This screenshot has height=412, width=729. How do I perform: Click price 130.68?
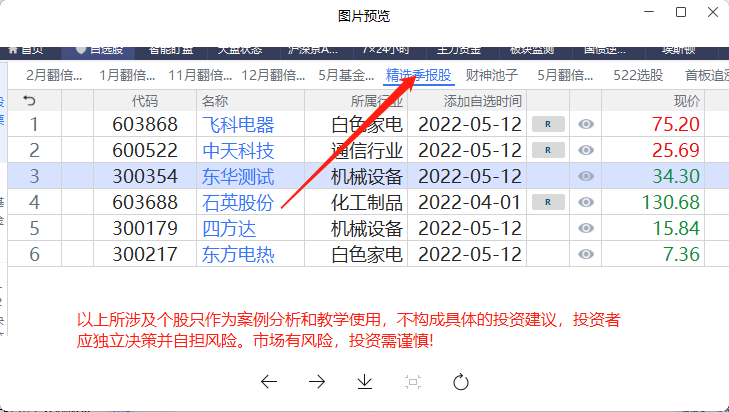670,203
